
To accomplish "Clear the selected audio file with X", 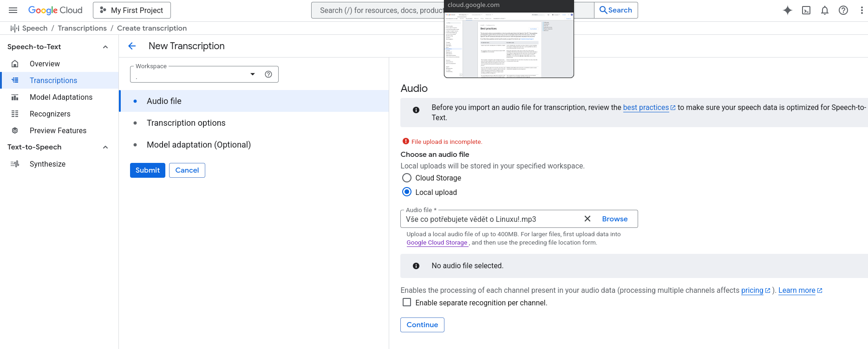I will pos(587,219).
